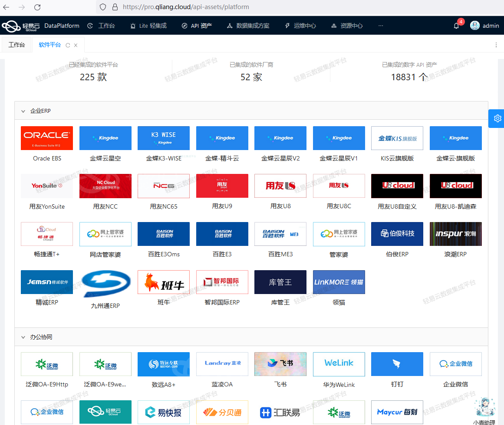Open the 数据集成方案 menu
The width and height of the screenshot is (504, 425).
(248, 26)
